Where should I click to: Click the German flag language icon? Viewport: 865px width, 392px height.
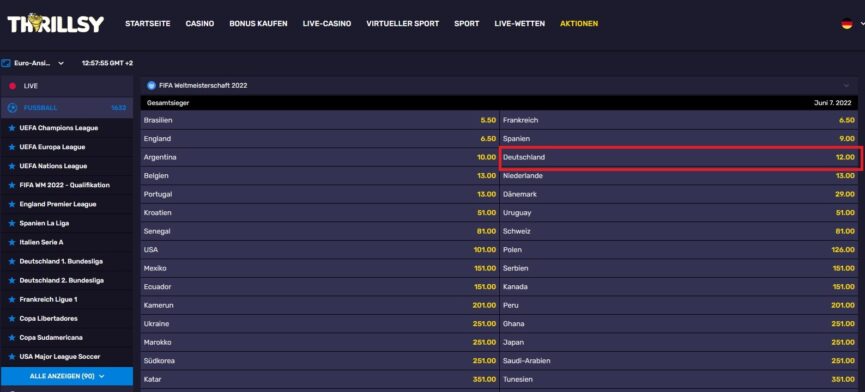[846, 24]
